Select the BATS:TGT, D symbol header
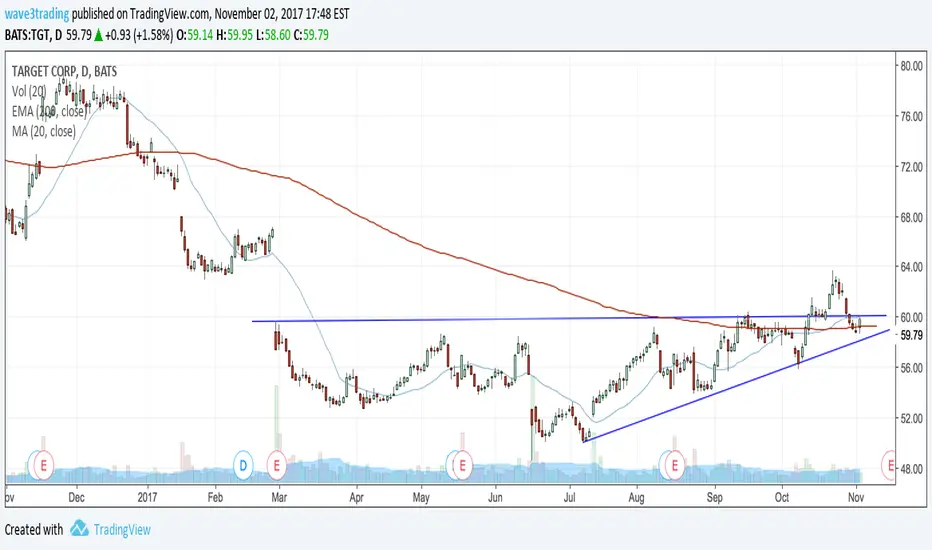The height and width of the screenshot is (550, 932). click(x=33, y=35)
